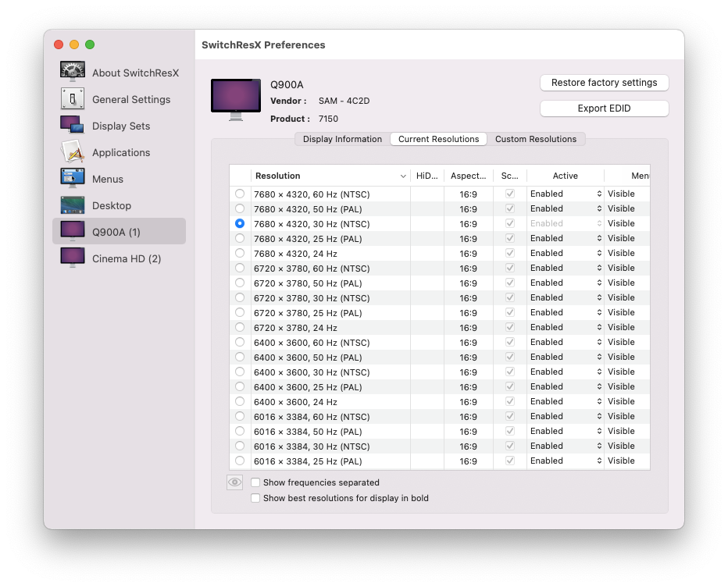This screenshot has height=587, width=728.
Task: Toggle scaled checkbox for 6720 × 3780, 24 Hz
Action: (x=510, y=327)
